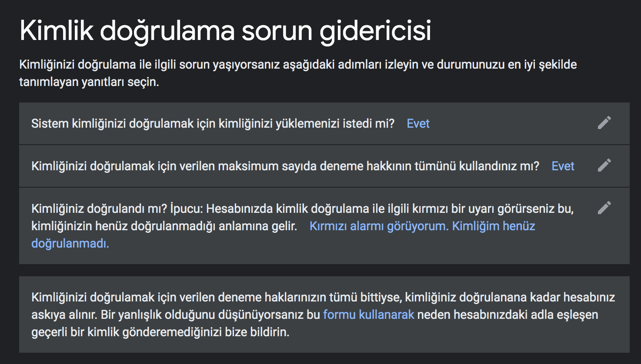Select 'Evet' answer next to 'yüklemenizi istedi mi?'
Viewport: 641px width, 364px height.
point(418,123)
